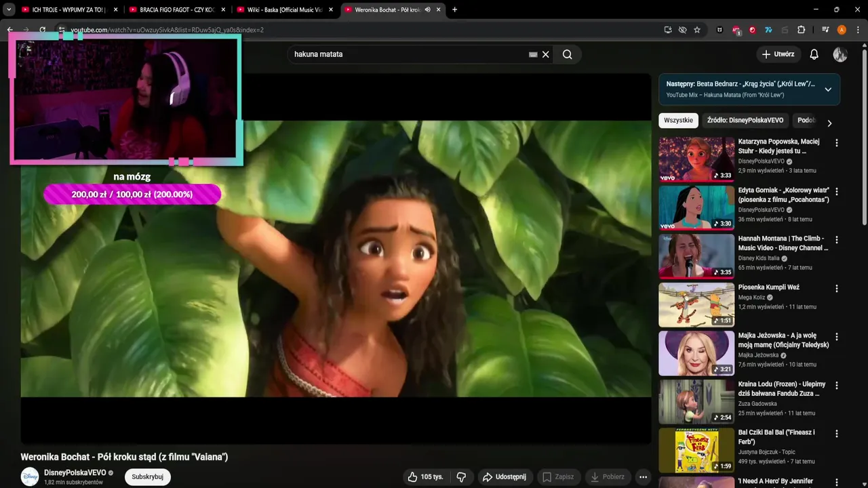Open options for Katarzyna Popowska video
The image size is (868, 488).
(x=837, y=143)
